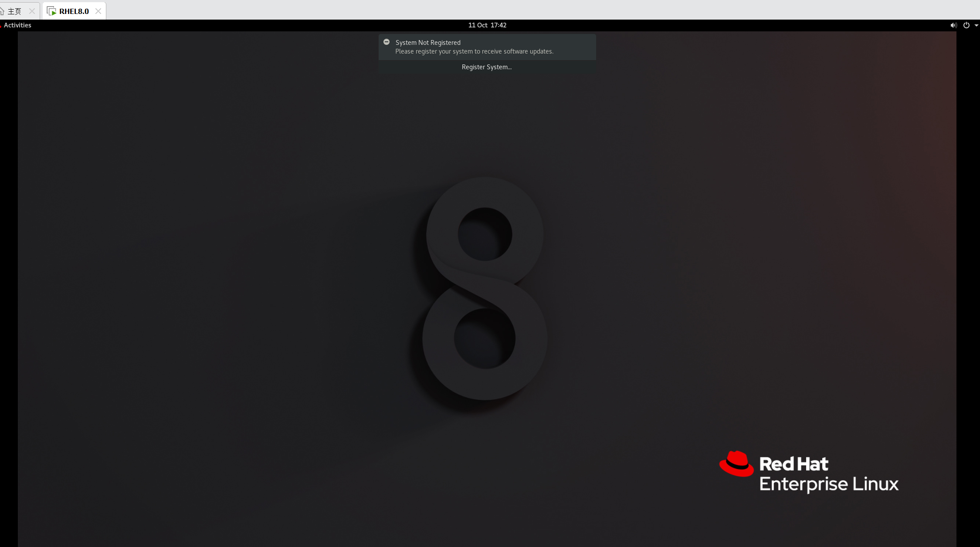The height and width of the screenshot is (547, 980).
Task: Click the do-not-disturb icon in the notification
Action: point(387,42)
